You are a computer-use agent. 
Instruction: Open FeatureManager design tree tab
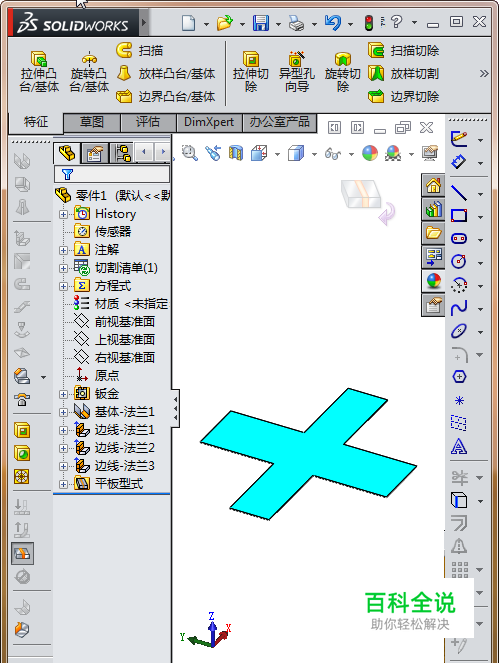[67, 153]
